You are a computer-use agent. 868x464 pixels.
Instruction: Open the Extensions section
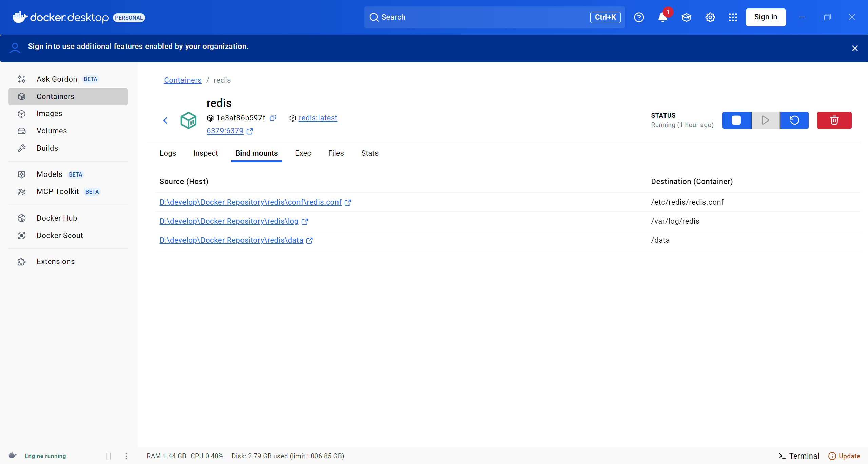68,262
